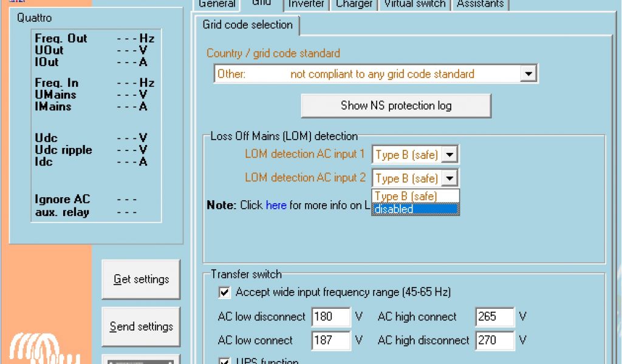Choose "Type B (safe)" list option
Viewport: 622px width, 364px height.
coord(415,197)
